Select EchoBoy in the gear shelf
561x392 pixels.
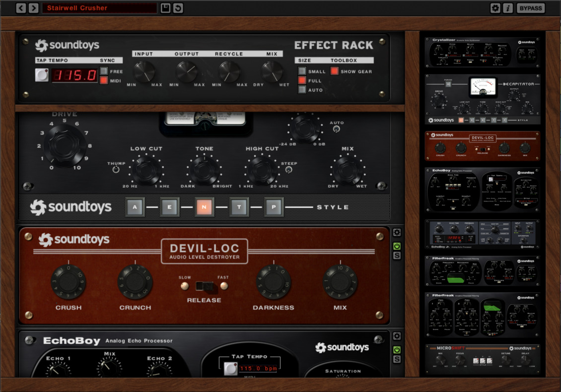482,190
